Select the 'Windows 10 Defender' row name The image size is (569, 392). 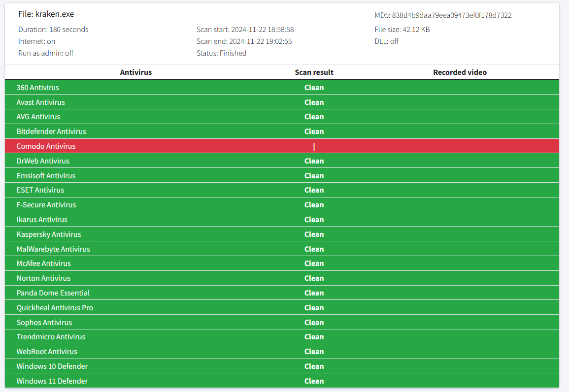52,366
